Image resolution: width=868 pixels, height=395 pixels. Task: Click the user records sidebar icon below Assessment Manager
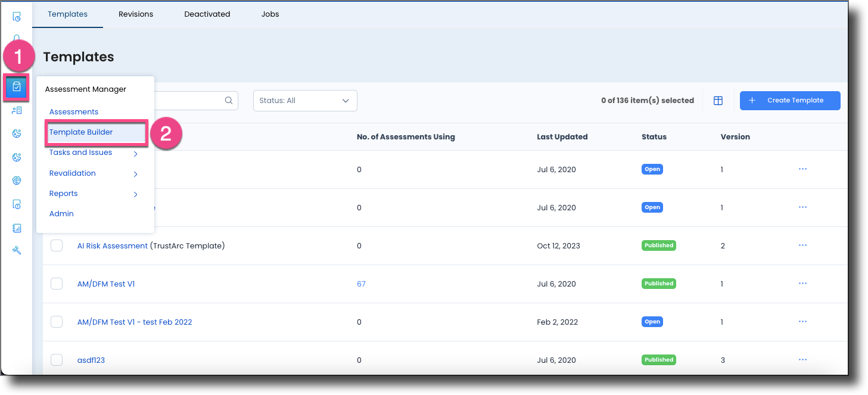tap(17, 110)
